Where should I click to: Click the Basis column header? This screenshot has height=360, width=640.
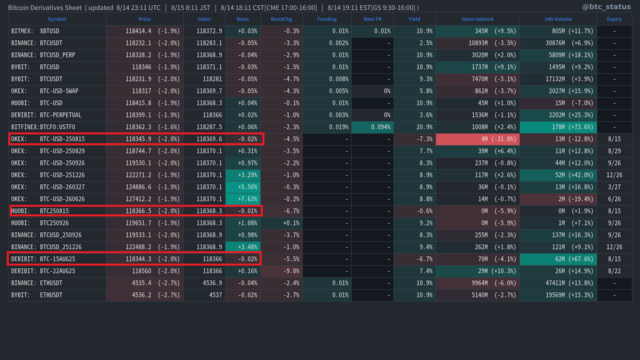(x=242, y=19)
